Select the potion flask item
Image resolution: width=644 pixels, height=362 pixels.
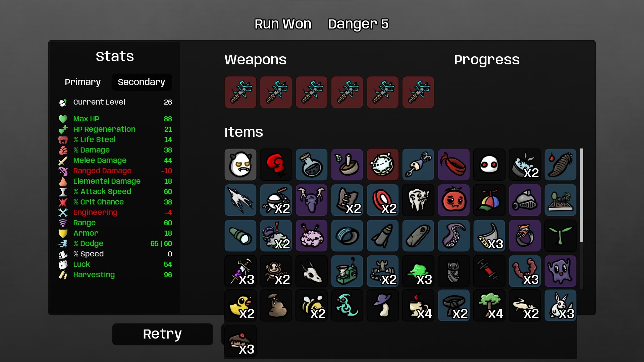(x=312, y=165)
